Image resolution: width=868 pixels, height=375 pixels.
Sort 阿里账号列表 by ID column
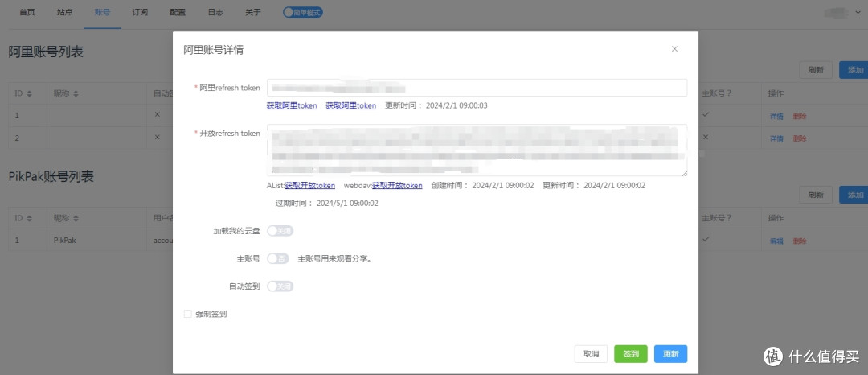(30, 93)
